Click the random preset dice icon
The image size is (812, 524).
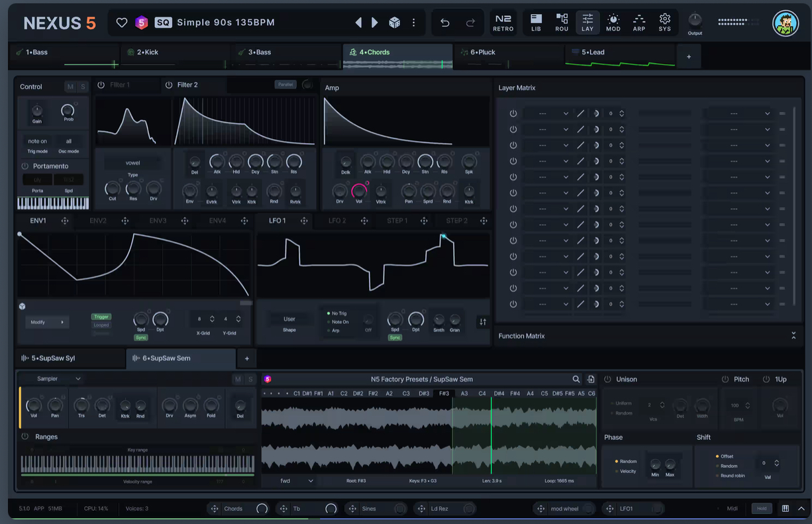[x=394, y=23]
